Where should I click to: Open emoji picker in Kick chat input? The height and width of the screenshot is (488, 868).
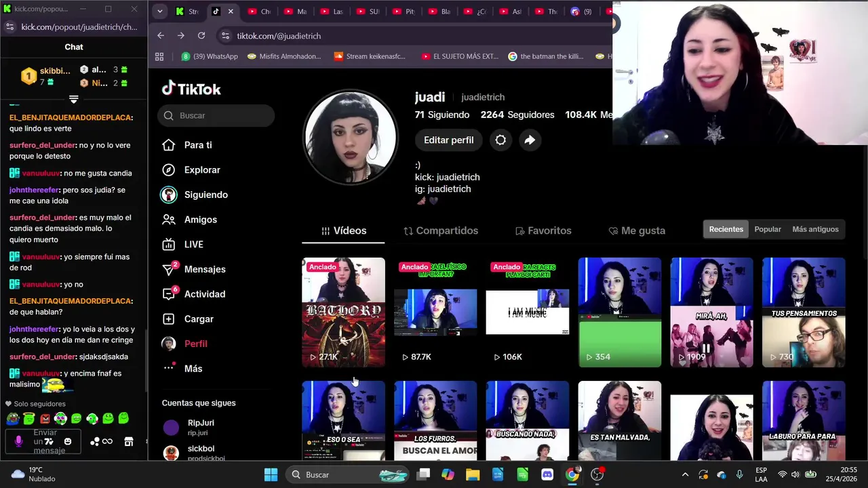pos(67,441)
